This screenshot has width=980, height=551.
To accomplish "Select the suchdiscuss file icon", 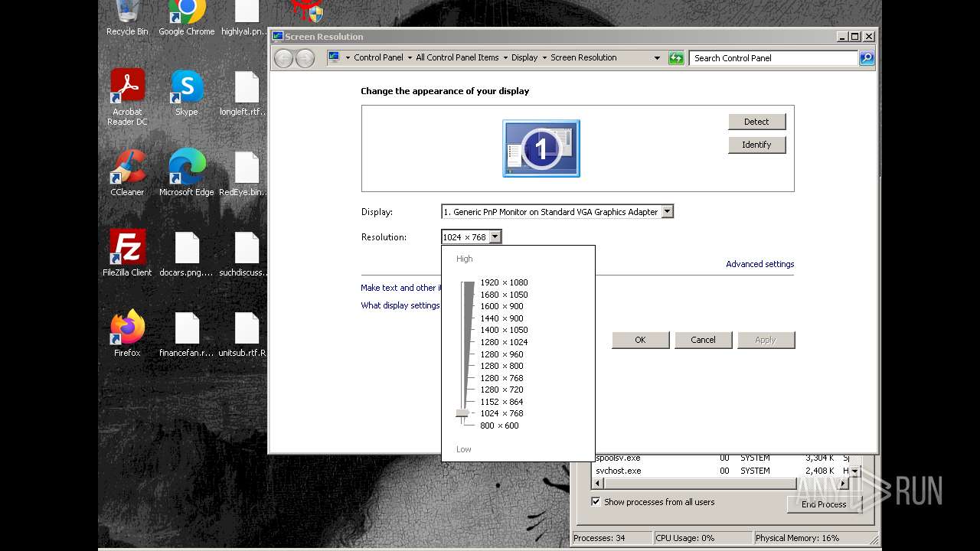I will pos(247,253).
